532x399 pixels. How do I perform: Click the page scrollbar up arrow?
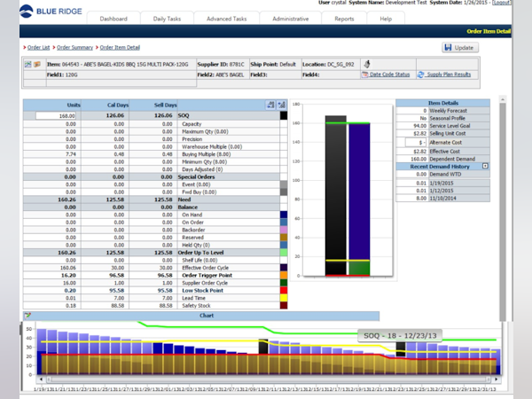click(x=503, y=99)
